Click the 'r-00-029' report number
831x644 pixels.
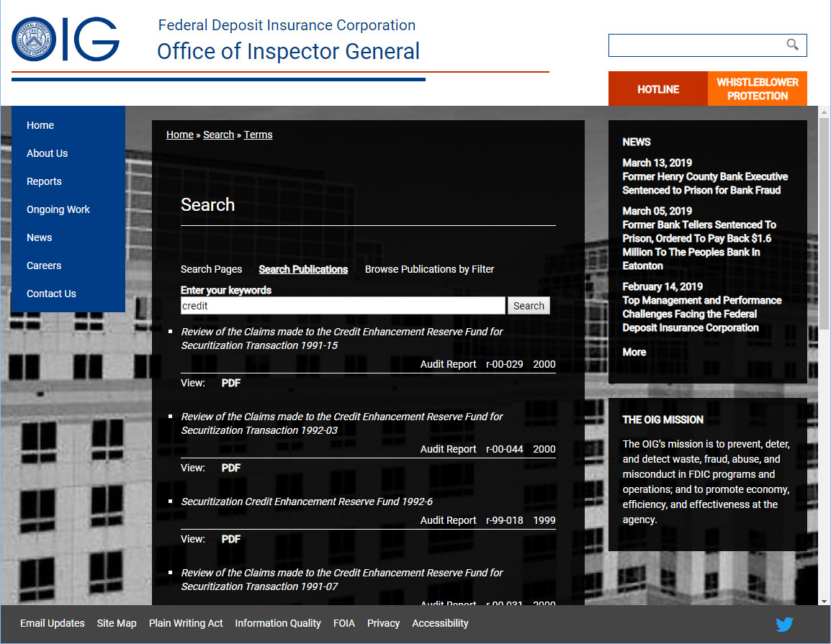[505, 364]
